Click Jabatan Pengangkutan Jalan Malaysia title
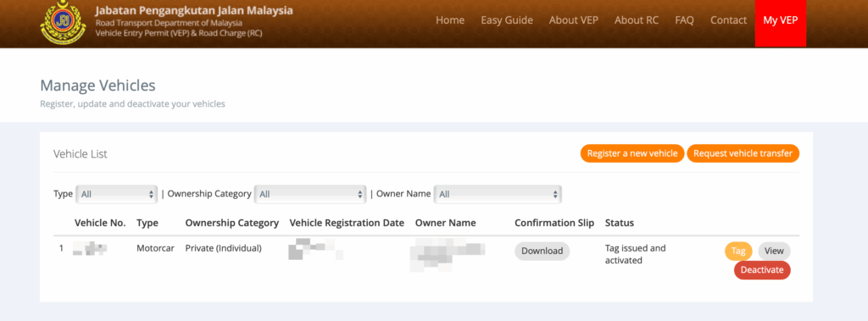The width and height of the screenshot is (868, 321). 194,10
